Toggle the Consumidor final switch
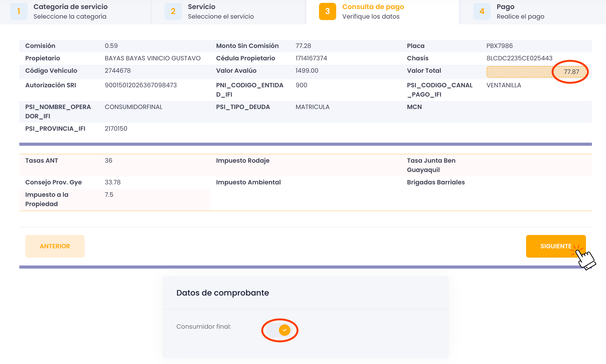 pyautogui.click(x=279, y=330)
